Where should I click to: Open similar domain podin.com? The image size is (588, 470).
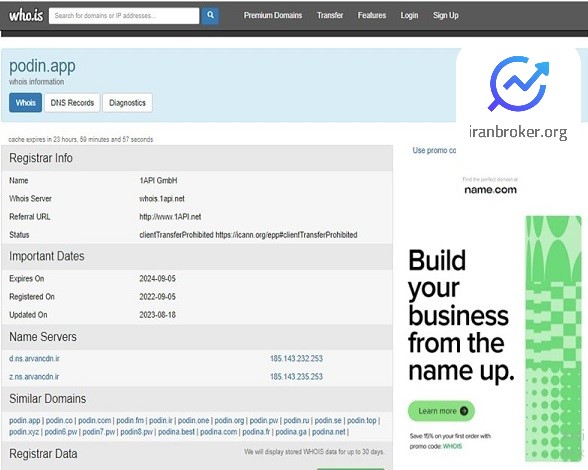pos(94,420)
